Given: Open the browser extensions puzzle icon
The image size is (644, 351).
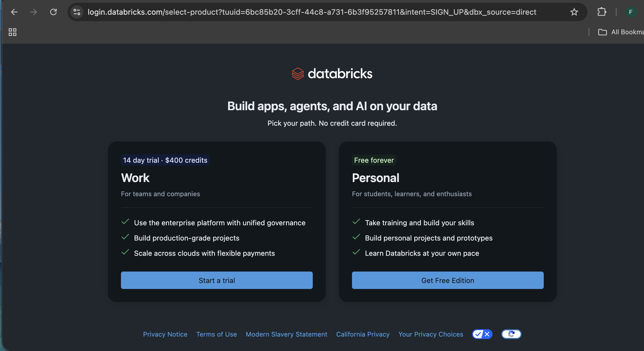Looking at the screenshot, I should click(602, 12).
